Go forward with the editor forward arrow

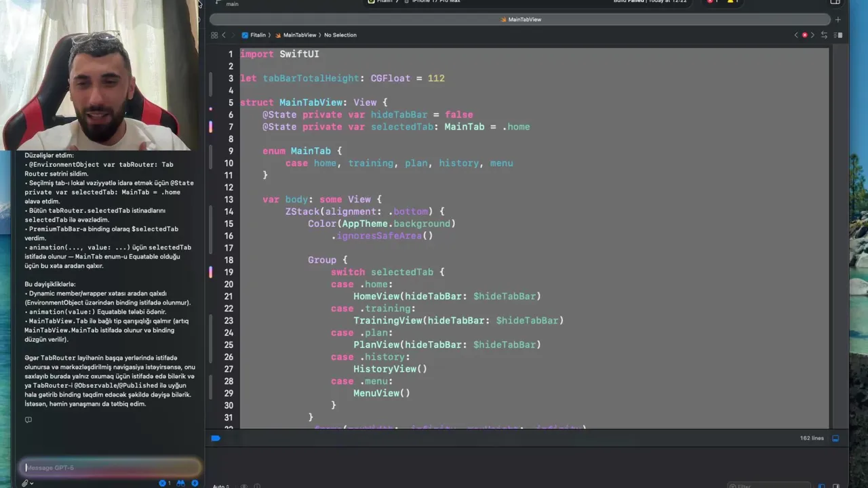(233, 35)
